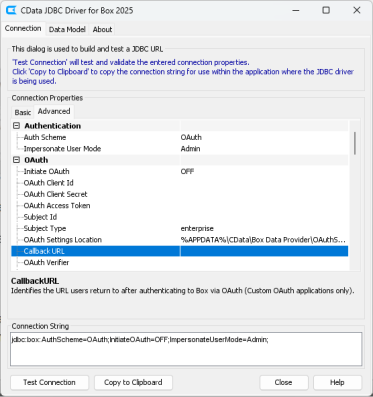Click Copy to Clipboard button
373x397 pixels.
(x=133, y=382)
